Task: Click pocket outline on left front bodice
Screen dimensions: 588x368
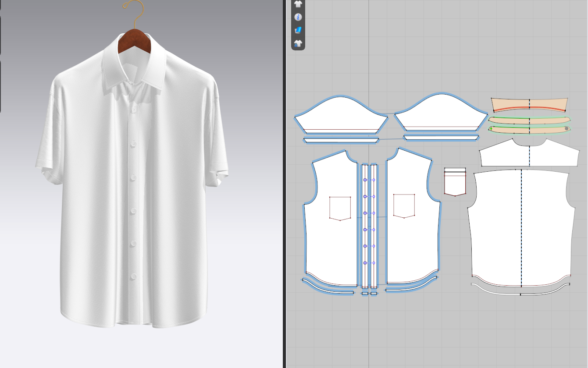Action: point(340,208)
